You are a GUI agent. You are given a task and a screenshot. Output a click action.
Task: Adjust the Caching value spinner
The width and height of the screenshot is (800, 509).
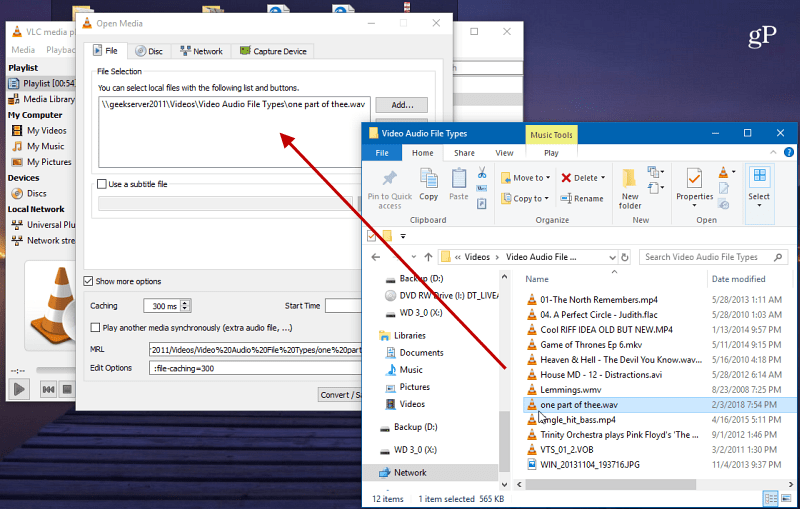[185, 306]
